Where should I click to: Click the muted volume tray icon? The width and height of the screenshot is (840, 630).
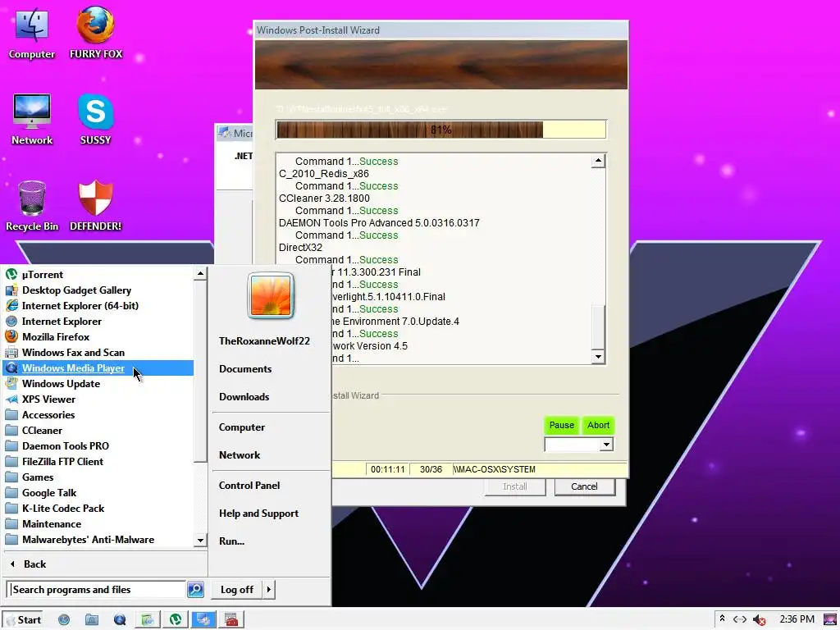click(759, 620)
